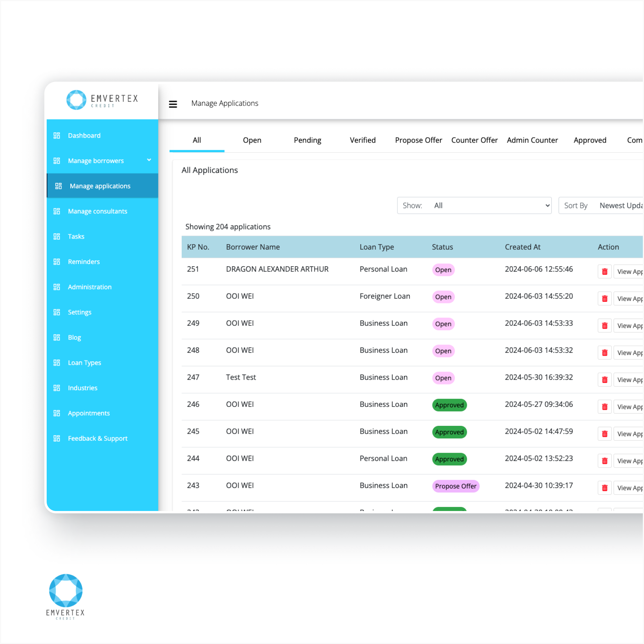Click the Emvertex Credit logo in sidebar

[102, 100]
